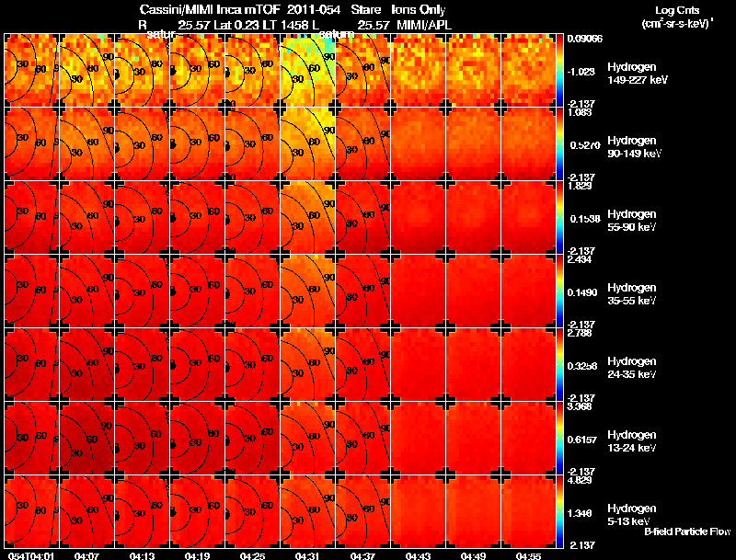Image resolution: width=736 pixels, height=560 pixels.
Task: Open the 5-13 keV image panel at 04:55
Action: point(528,511)
